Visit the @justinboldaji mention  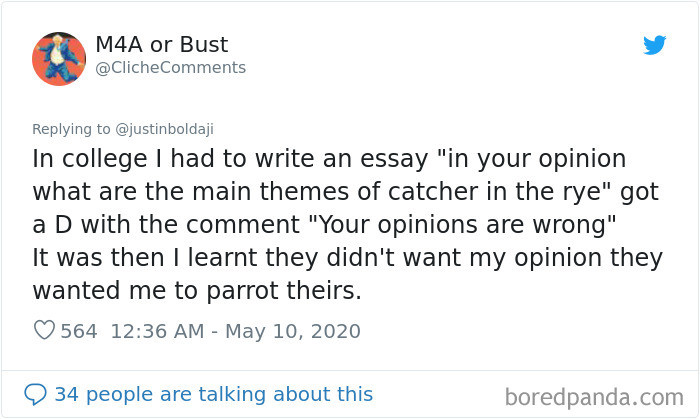165,128
